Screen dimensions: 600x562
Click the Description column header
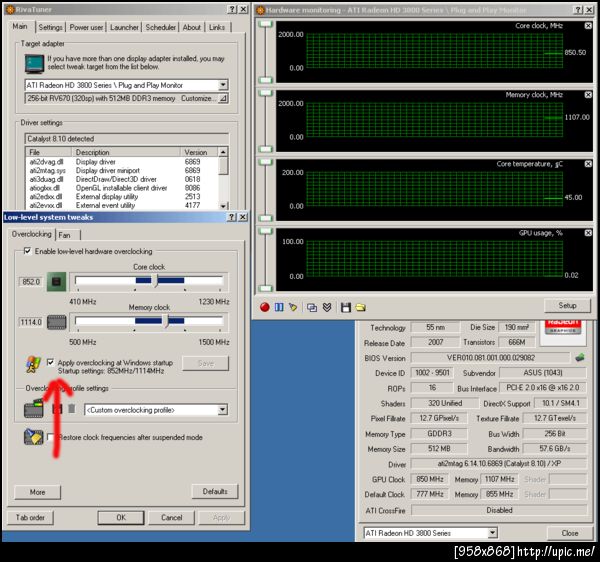(x=126, y=152)
